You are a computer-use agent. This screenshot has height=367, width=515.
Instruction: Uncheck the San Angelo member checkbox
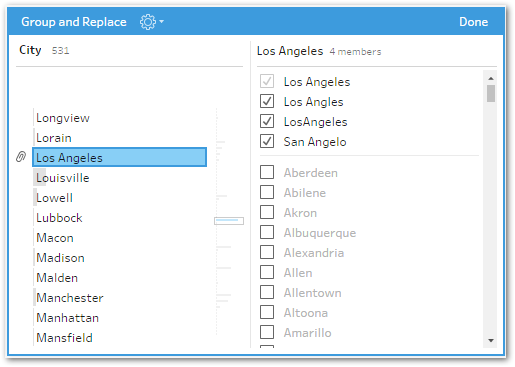pyautogui.click(x=267, y=141)
